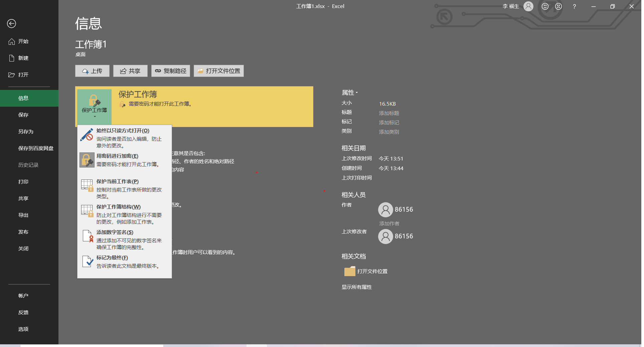Viewport: 644px width, 347px height.
Task: Open 帐户 in the sidebar
Action: (29, 296)
